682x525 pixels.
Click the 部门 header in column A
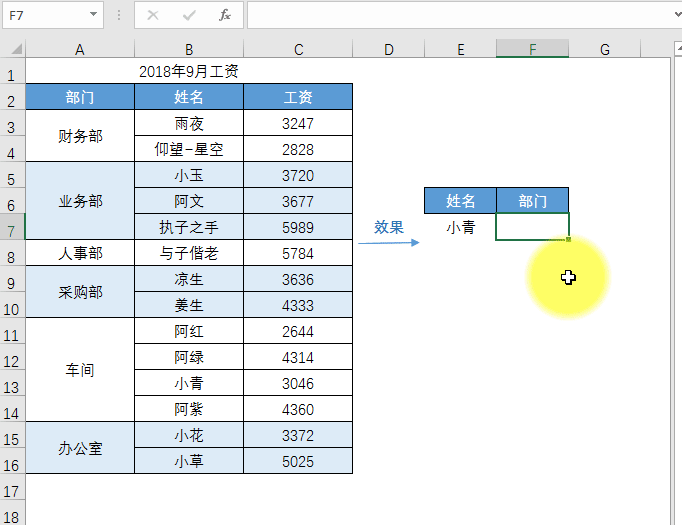80,97
